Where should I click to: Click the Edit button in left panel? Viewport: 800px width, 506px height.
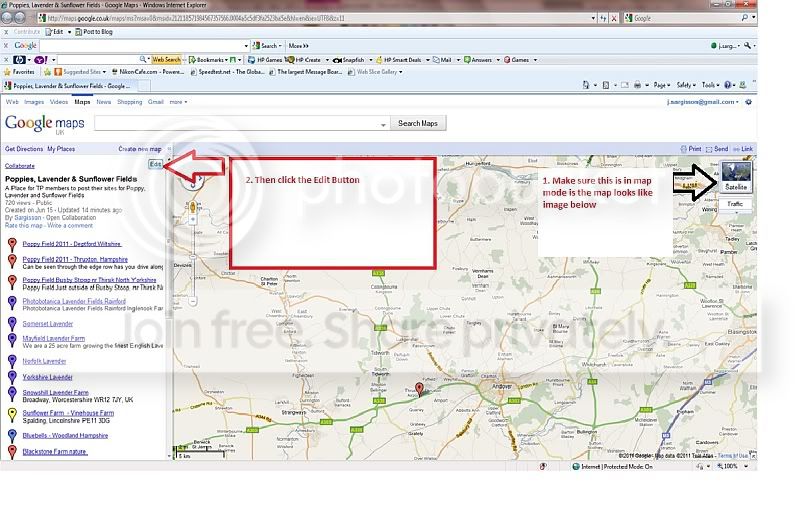pyautogui.click(x=155, y=164)
